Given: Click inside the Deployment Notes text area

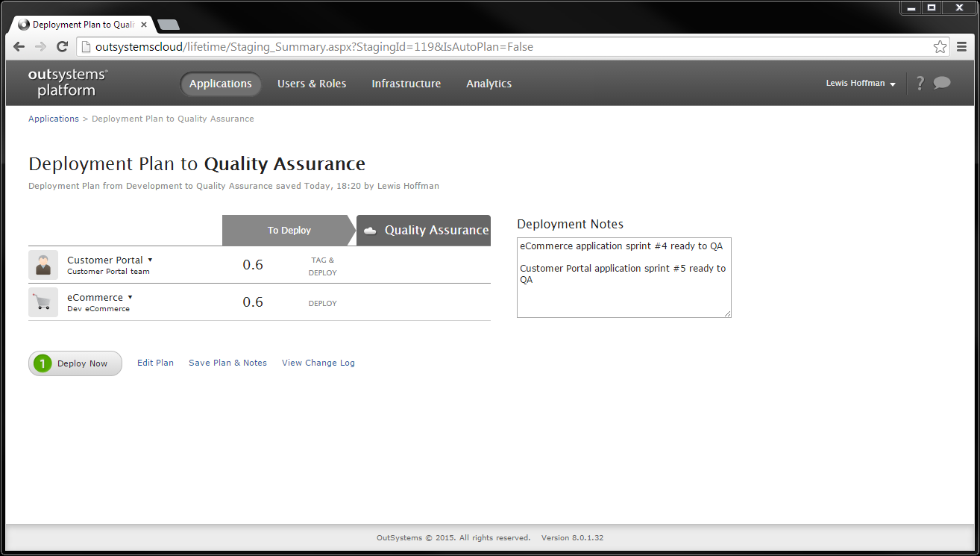Looking at the screenshot, I should [x=624, y=276].
